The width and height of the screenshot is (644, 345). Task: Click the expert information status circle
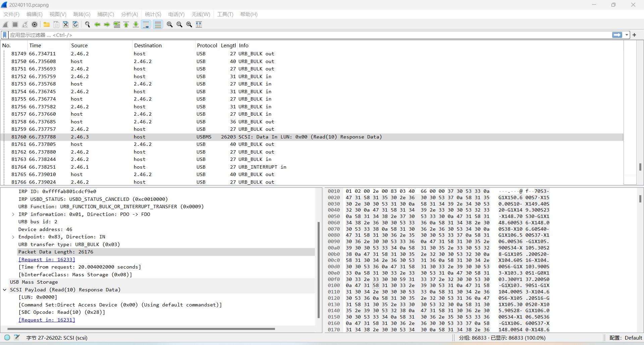(x=7, y=338)
